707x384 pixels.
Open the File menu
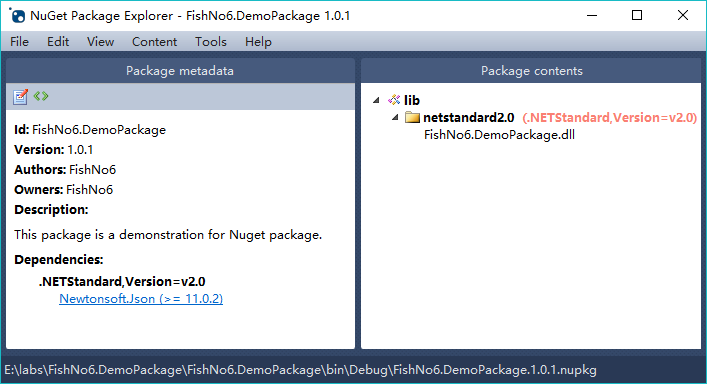click(x=19, y=42)
